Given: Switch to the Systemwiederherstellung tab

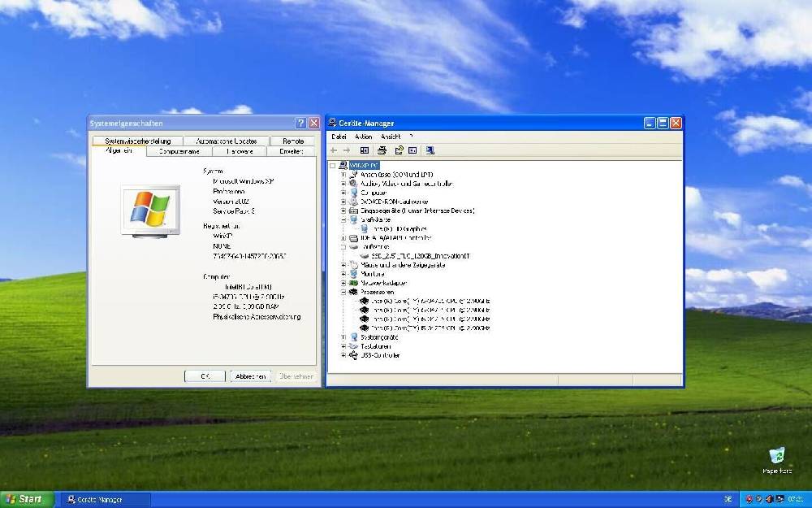Looking at the screenshot, I should click(x=138, y=141).
